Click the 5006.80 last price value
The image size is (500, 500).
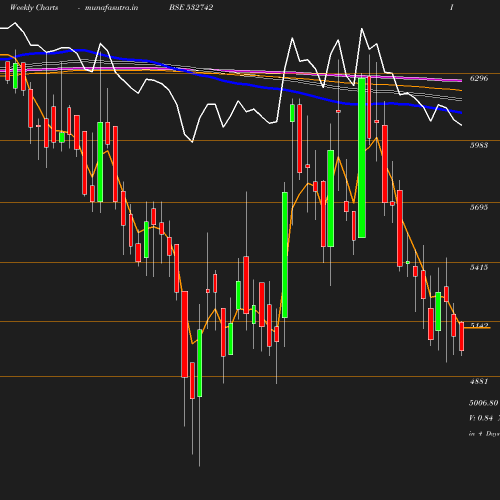(x=484, y=403)
